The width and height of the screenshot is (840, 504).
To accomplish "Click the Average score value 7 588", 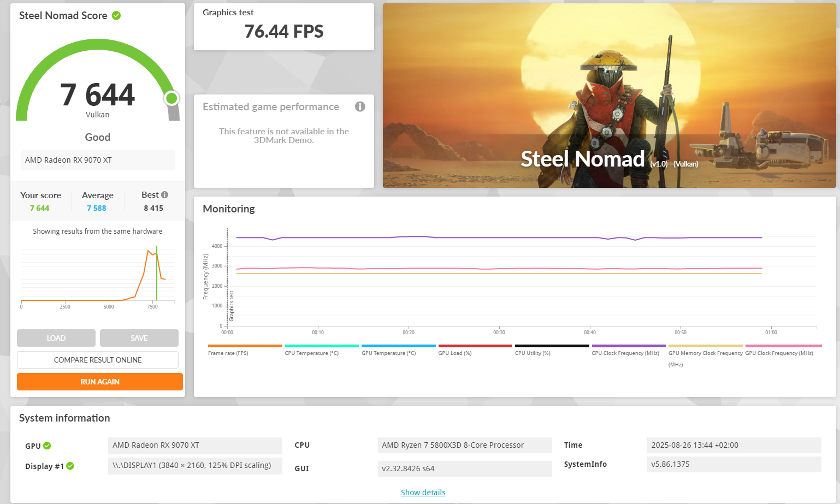I will [97, 208].
